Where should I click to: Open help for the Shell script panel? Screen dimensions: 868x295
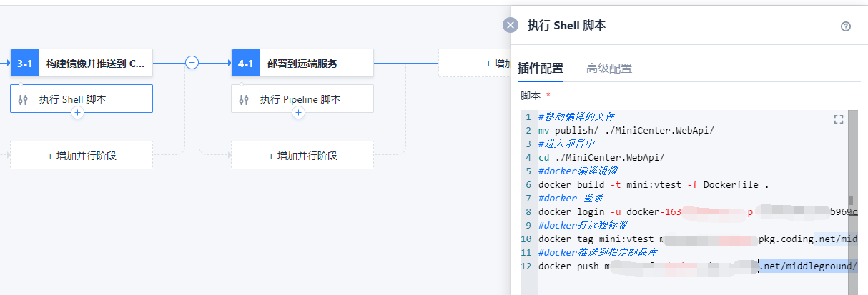846,26
